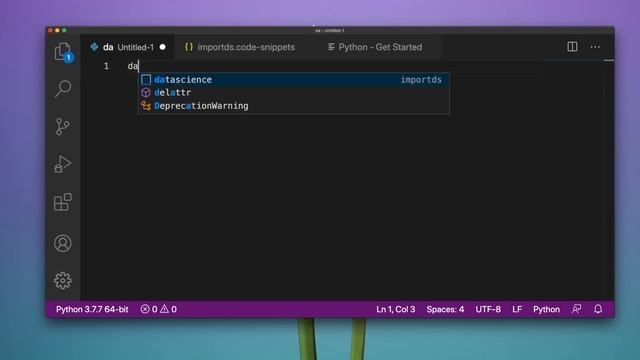Change file encoding UTF-8
Image resolution: width=640 pixels, height=360 pixels.
488,309
